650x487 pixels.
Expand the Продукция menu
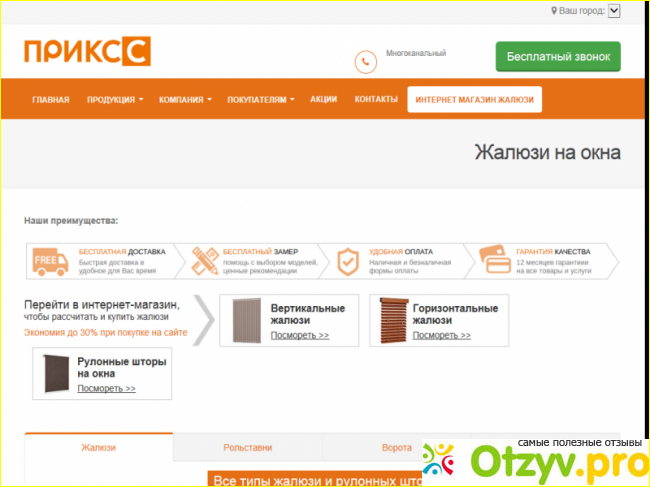(x=114, y=100)
